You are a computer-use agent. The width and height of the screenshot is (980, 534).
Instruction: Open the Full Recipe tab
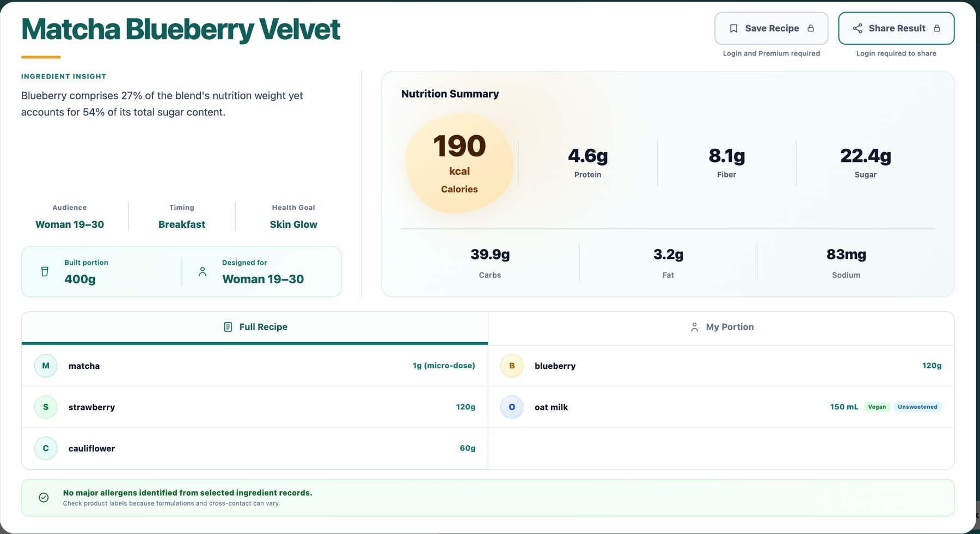255,327
